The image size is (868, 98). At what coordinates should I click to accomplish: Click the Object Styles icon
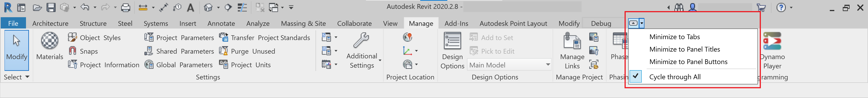click(72, 37)
